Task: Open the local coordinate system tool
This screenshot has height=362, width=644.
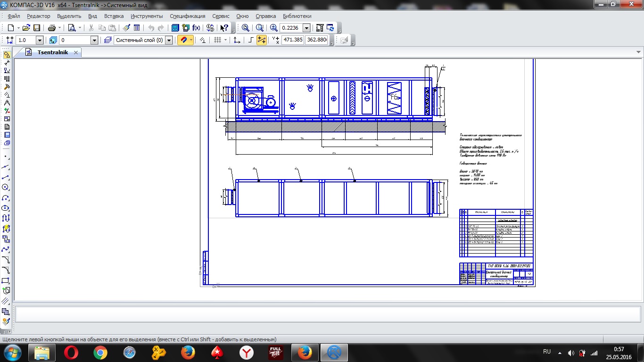Action: coord(237,40)
